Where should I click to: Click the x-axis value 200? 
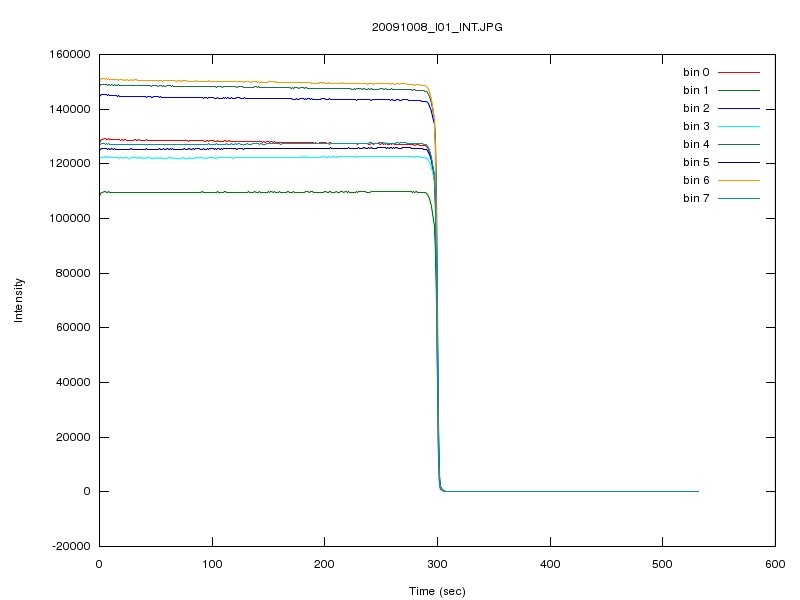(324, 564)
